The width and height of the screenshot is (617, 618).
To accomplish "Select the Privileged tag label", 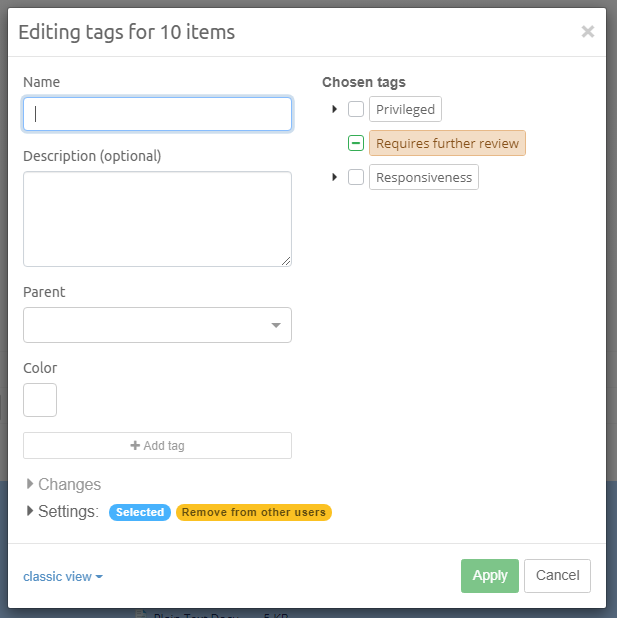I will [x=405, y=109].
